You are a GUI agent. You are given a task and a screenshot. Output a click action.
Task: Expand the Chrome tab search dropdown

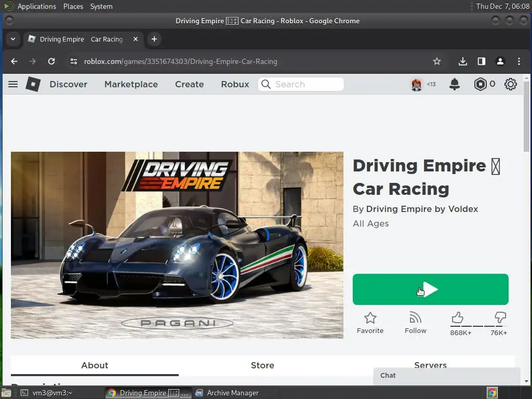[x=13, y=39]
